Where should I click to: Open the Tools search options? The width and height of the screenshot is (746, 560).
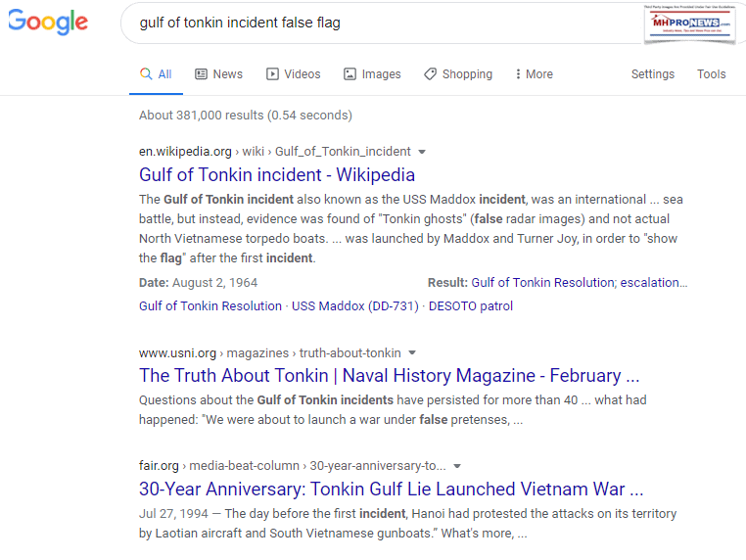tap(711, 74)
